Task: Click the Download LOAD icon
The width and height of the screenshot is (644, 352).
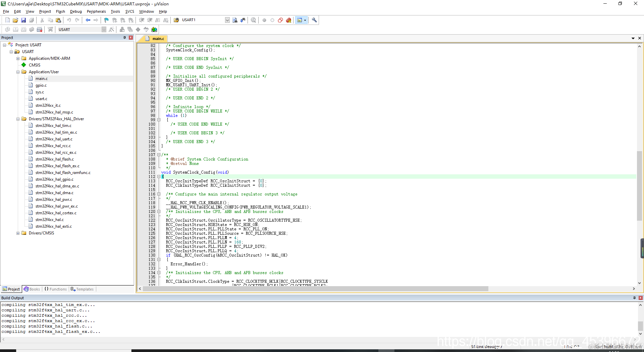Action: point(50,30)
